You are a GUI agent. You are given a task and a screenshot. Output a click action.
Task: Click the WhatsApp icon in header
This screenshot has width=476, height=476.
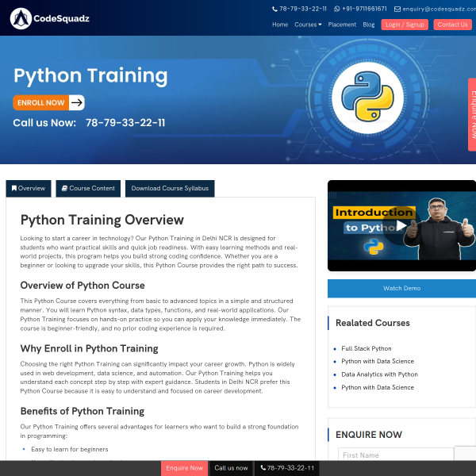[336, 9]
